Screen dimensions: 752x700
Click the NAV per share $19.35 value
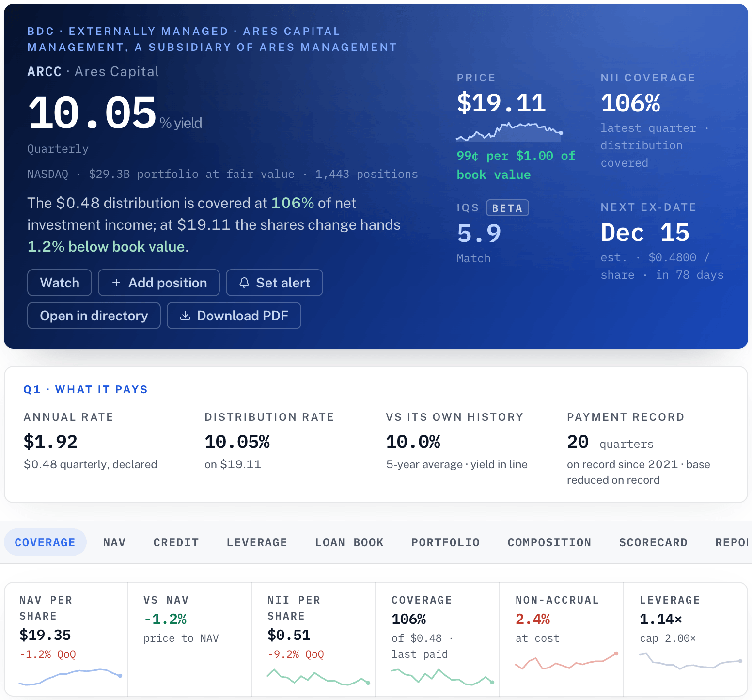pos(45,635)
